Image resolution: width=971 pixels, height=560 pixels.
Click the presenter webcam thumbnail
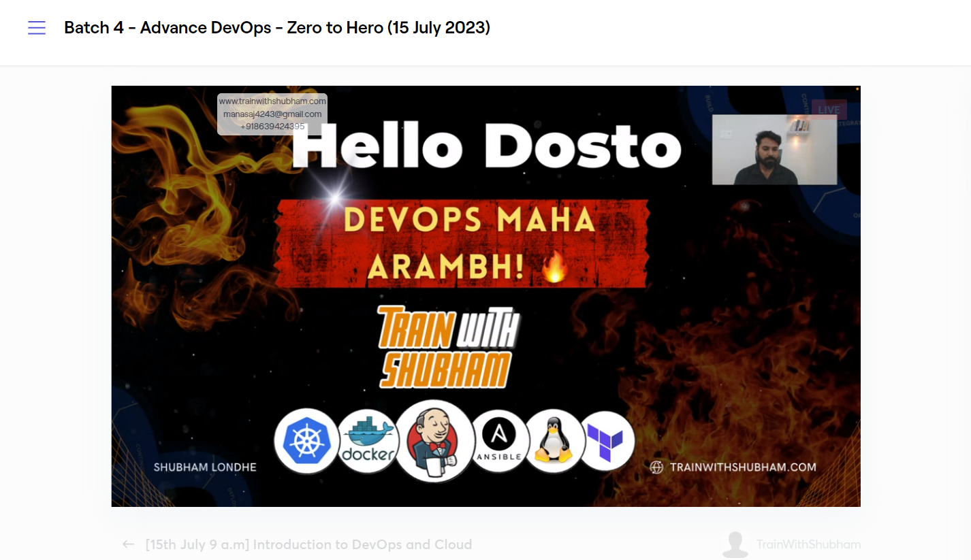(774, 150)
